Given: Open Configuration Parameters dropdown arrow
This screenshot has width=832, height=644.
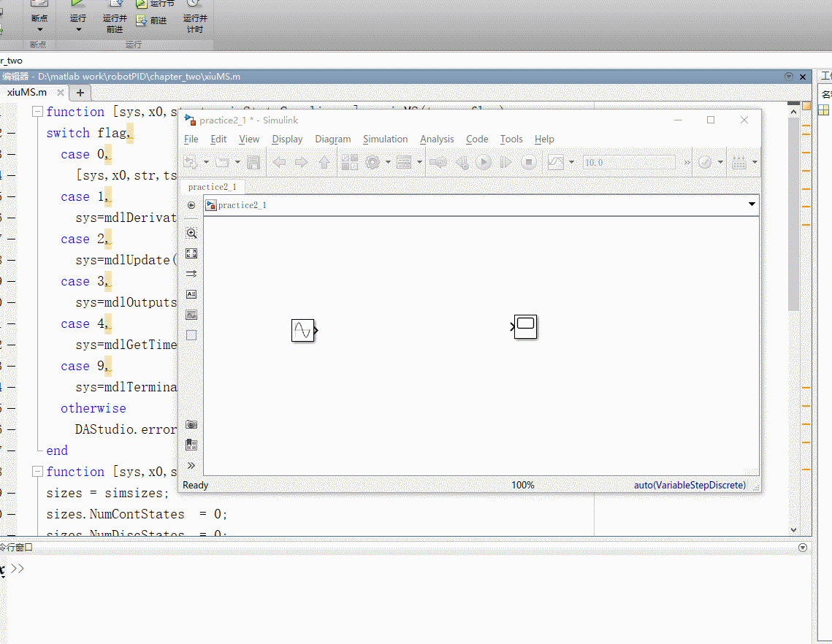Looking at the screenshot, I should (388, 162).
